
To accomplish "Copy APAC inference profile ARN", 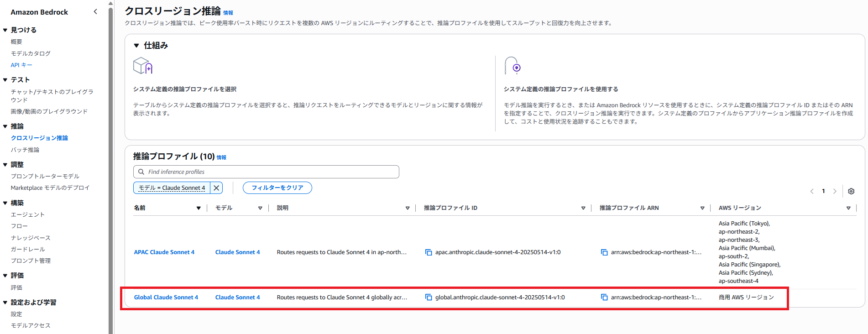I will [604, 252].
